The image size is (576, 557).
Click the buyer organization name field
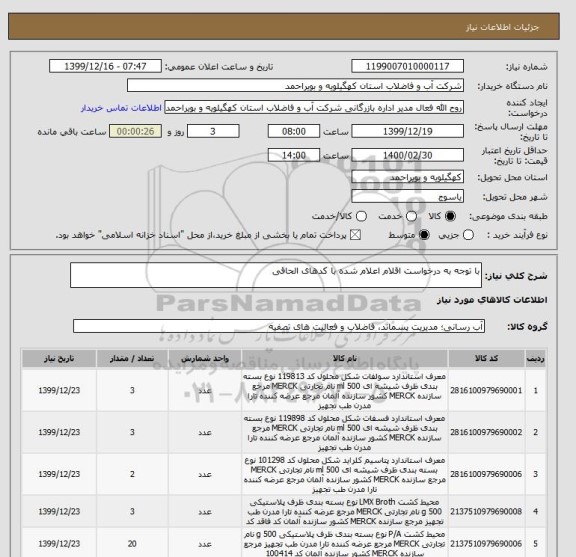click(x=295, y=86)
